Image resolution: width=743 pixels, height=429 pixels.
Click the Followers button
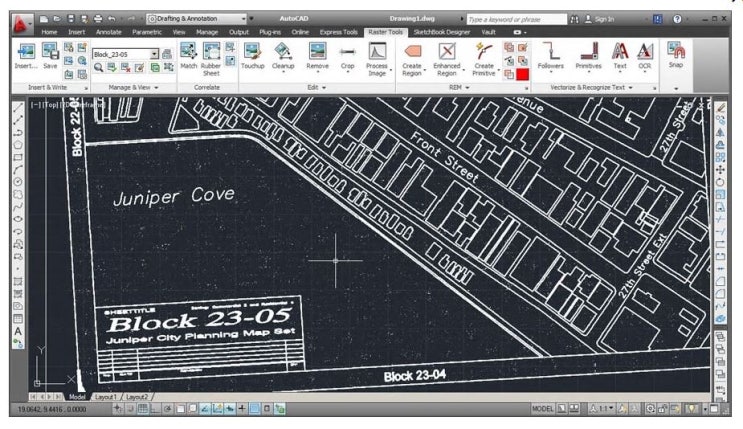pyautogui.click(x=551, y=56)
